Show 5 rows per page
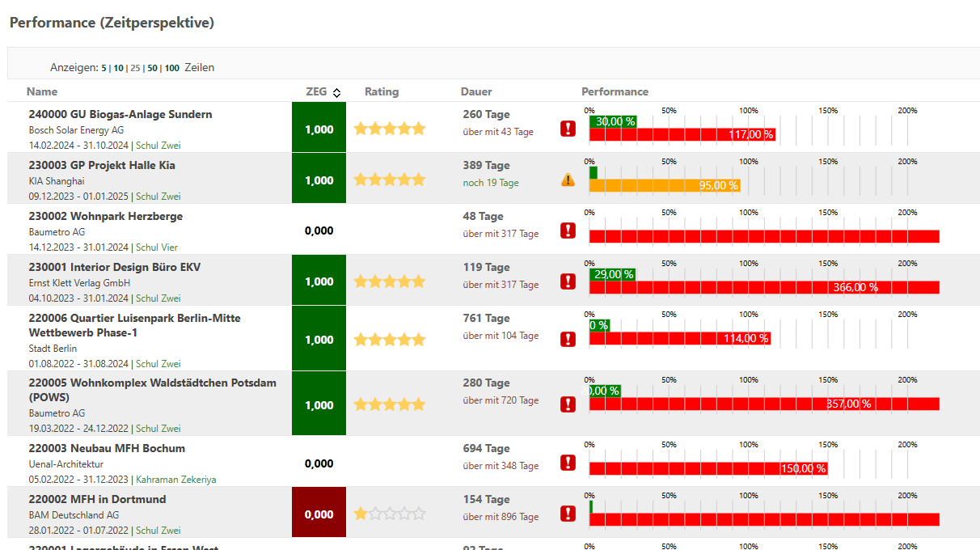The width and height of the screenshot is (980, 550). pos(103,68)
